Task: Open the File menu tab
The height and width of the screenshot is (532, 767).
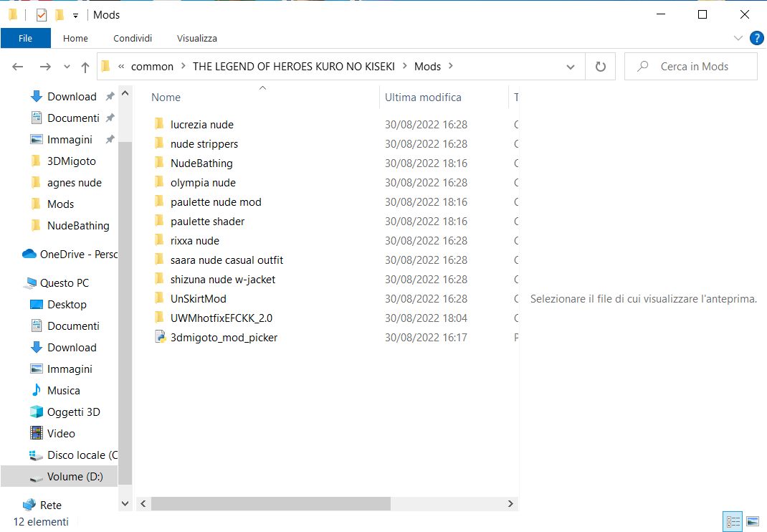Action: 25,38
